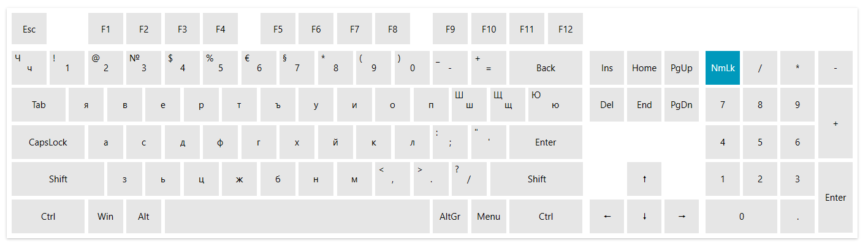Click the left arrow key

coord(607,216)
